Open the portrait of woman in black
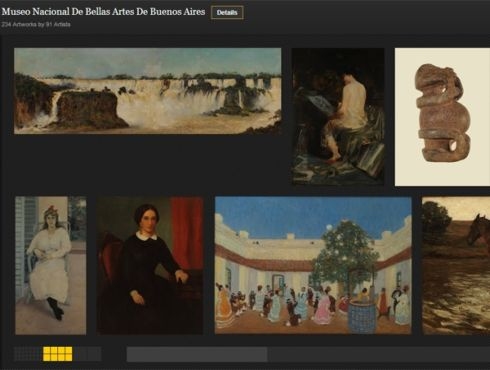The image size is (490, 370). coord(150,265)
